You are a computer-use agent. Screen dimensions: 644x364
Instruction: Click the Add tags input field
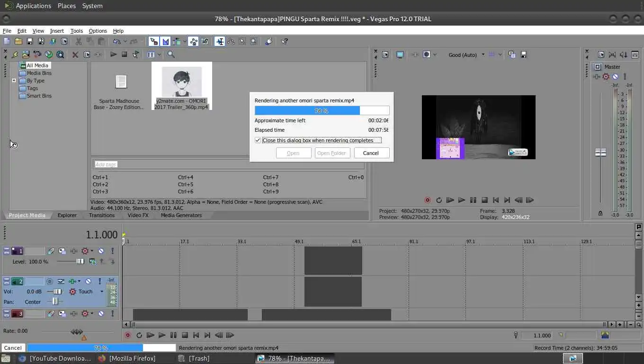(228, 164)
